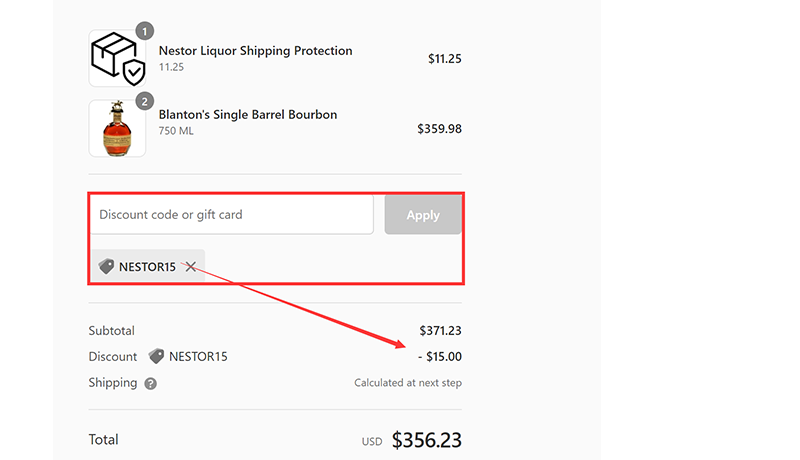Remove the NESTOR15 discount code
Viewport: 800px width, 460px height.
(190, 267)
